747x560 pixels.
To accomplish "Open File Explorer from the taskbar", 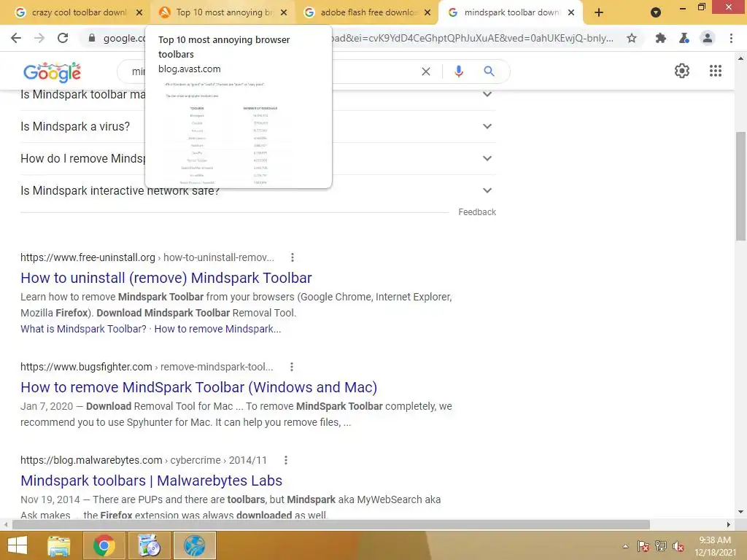I will click(59, 545).
